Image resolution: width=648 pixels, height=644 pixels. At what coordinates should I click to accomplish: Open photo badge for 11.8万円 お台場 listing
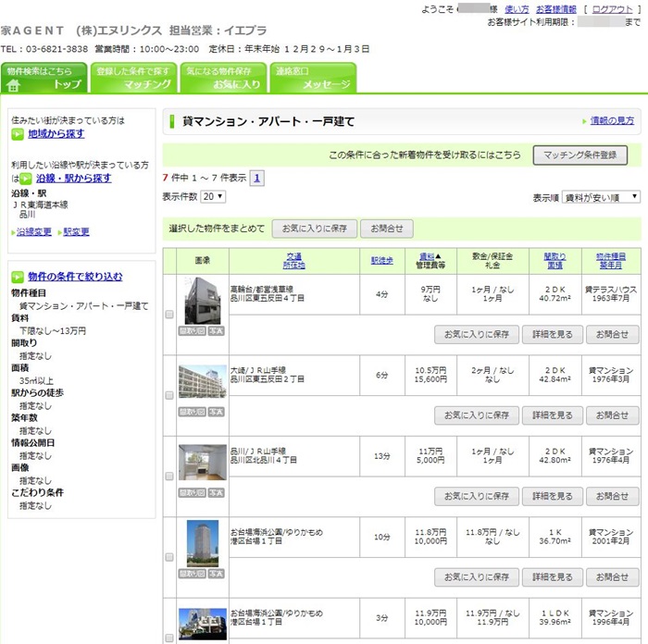click(216, 574)
